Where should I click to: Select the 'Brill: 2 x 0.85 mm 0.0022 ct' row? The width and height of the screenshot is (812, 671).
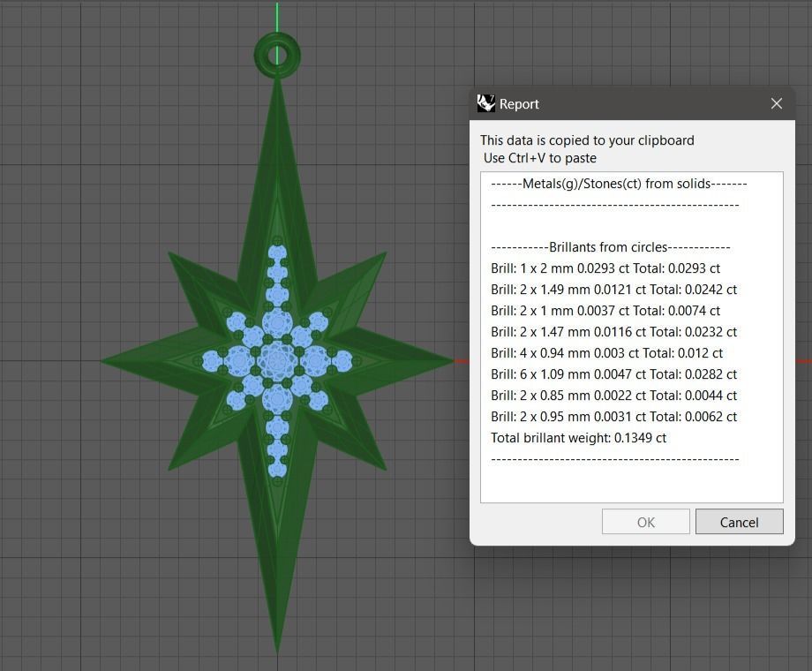pos(613,396)
